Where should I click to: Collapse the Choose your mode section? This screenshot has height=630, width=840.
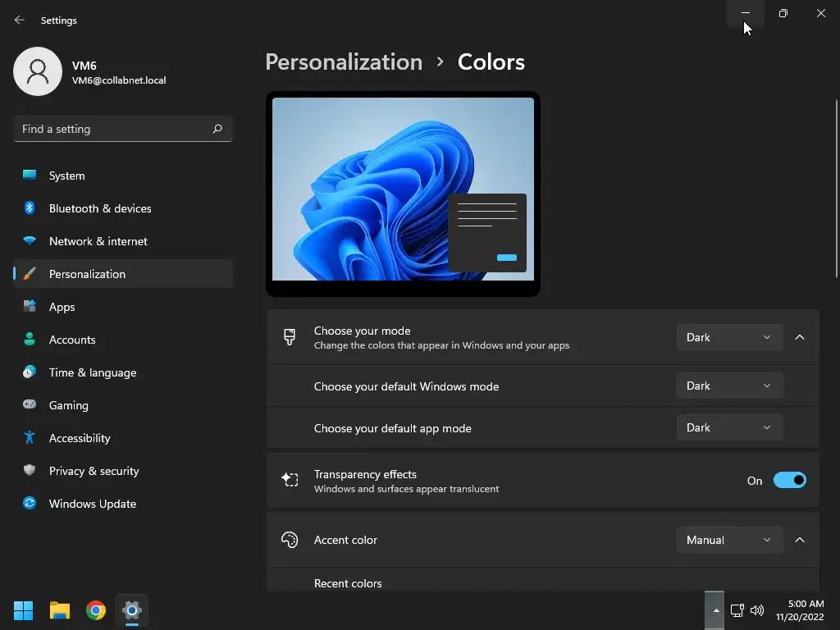click(x=800, y=337)
